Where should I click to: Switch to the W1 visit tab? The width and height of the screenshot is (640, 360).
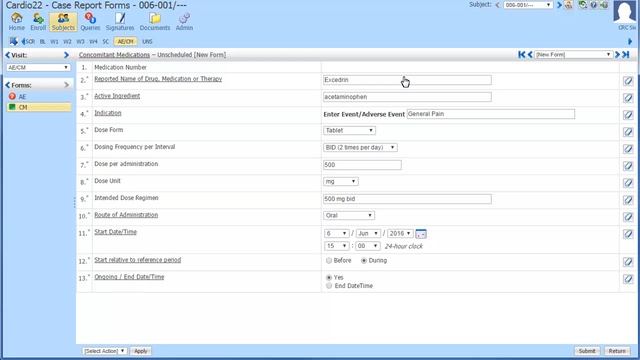coord(54,42)
